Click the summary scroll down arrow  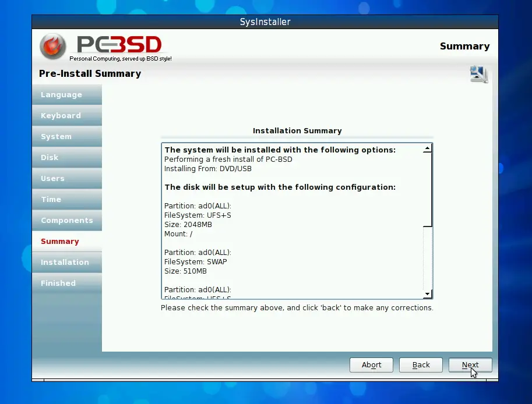click(x=428, y=294)
